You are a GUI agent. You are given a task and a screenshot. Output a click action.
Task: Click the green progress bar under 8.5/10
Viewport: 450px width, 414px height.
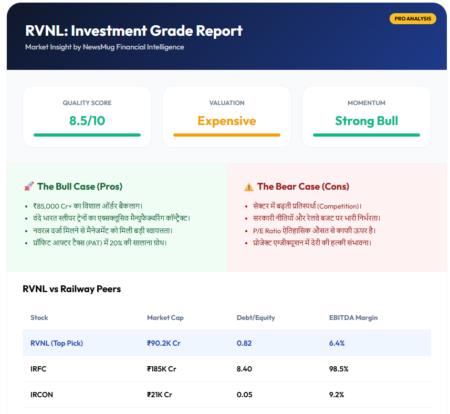(x=87, y=135)
